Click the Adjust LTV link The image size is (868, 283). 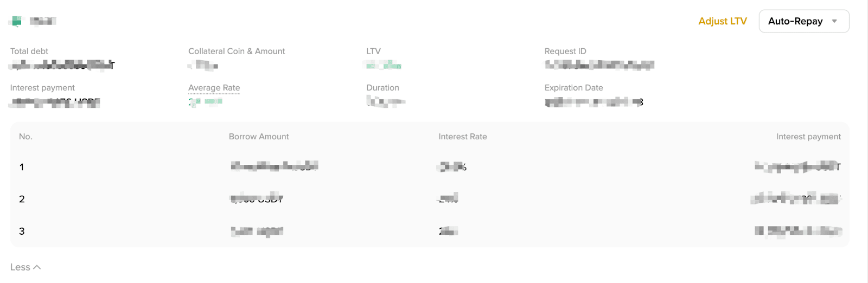tap(723, 21)
